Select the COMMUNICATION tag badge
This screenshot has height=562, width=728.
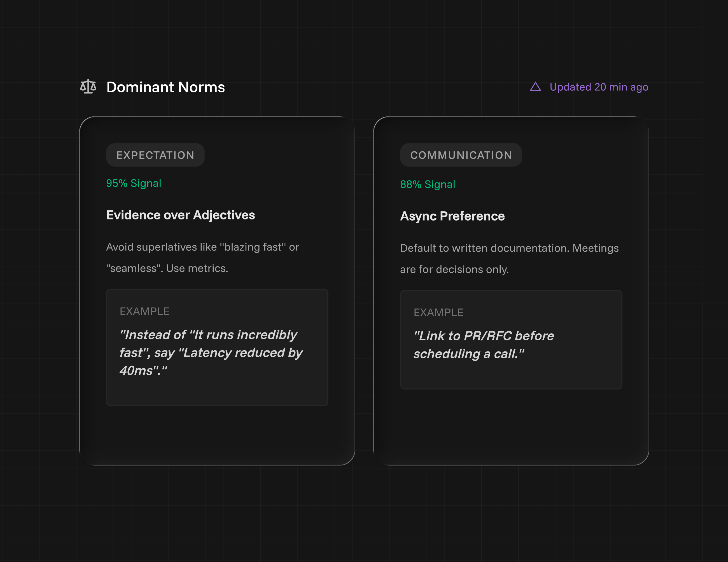click(x=461, y=155)
